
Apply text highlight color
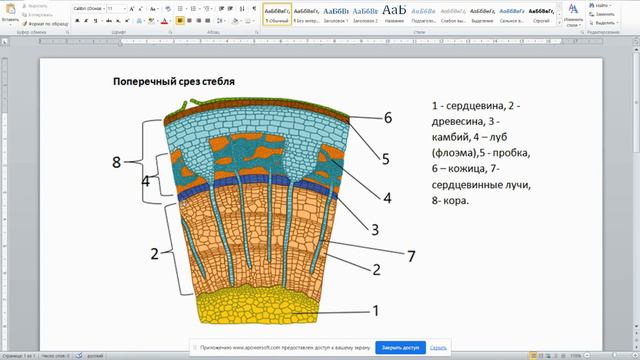pyautogui.click(x=151, y=20)
